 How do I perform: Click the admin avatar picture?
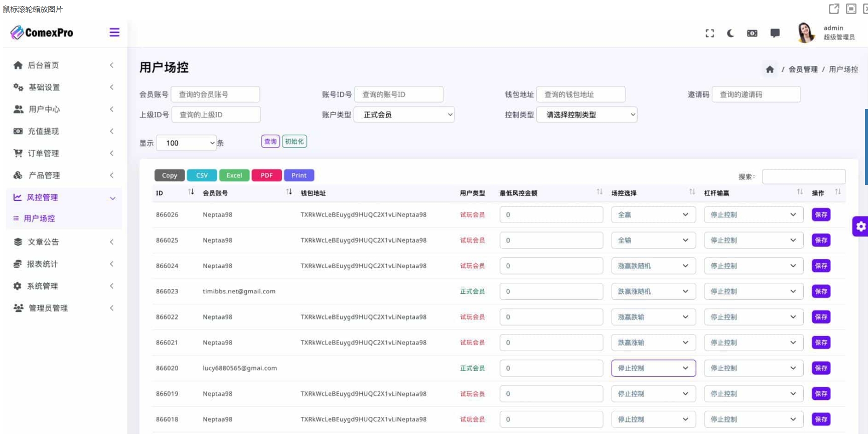[x=806, y=33]
